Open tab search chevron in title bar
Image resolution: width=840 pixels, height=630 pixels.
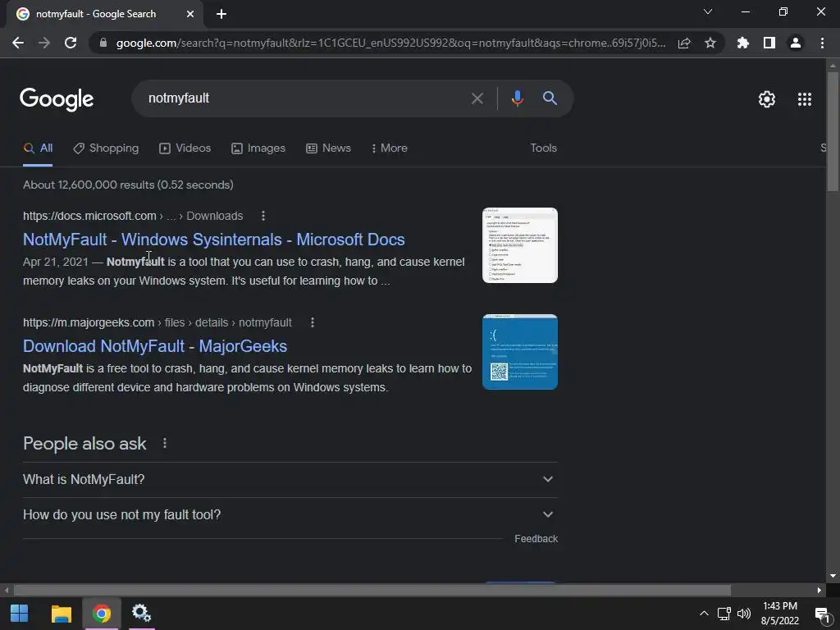click(708, 11)
